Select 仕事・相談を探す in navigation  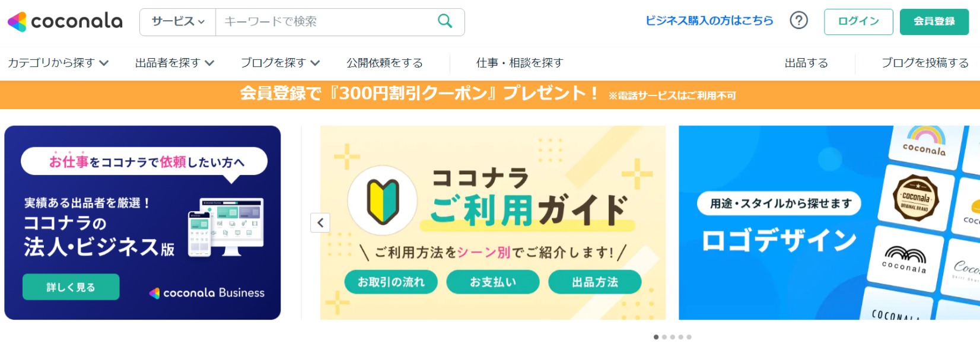pos(519,63)
